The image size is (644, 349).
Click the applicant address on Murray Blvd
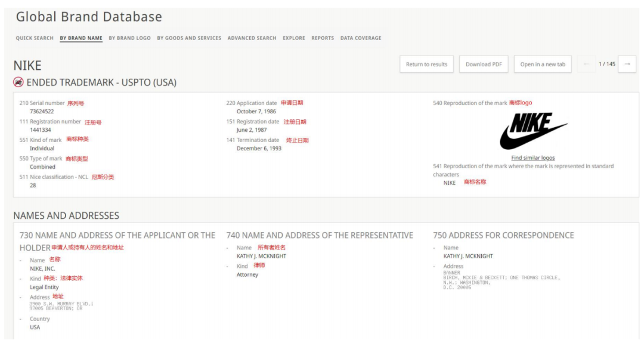point(61,306)
